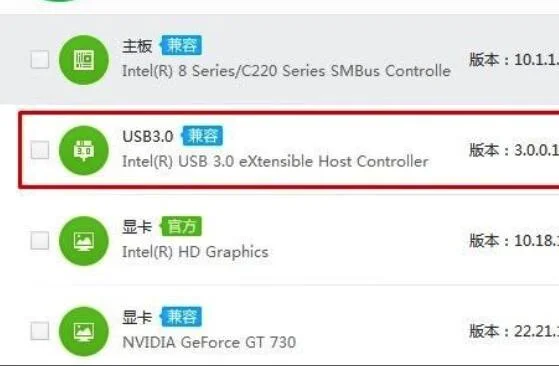559x367 pixels.
Task: Click the green 官方 badge beside 显卡
Action: tap(181, 226)
